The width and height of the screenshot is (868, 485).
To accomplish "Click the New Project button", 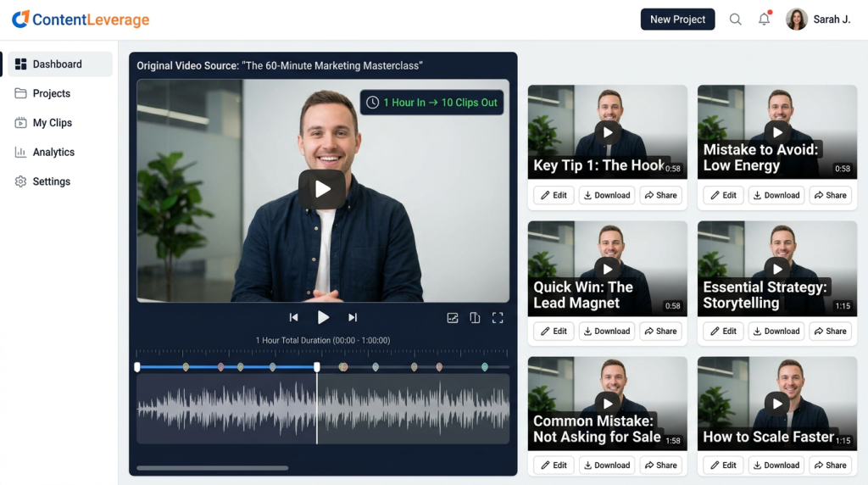I will tap(677, 20).
